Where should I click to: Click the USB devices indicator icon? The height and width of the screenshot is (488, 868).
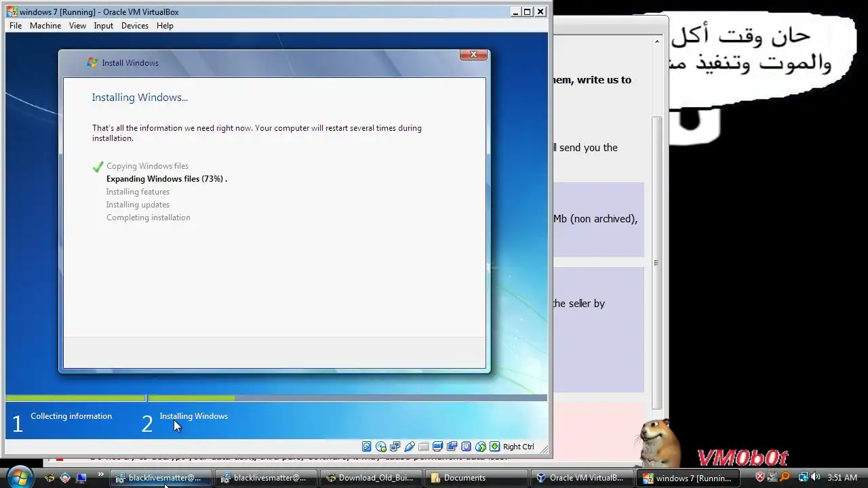410,447
